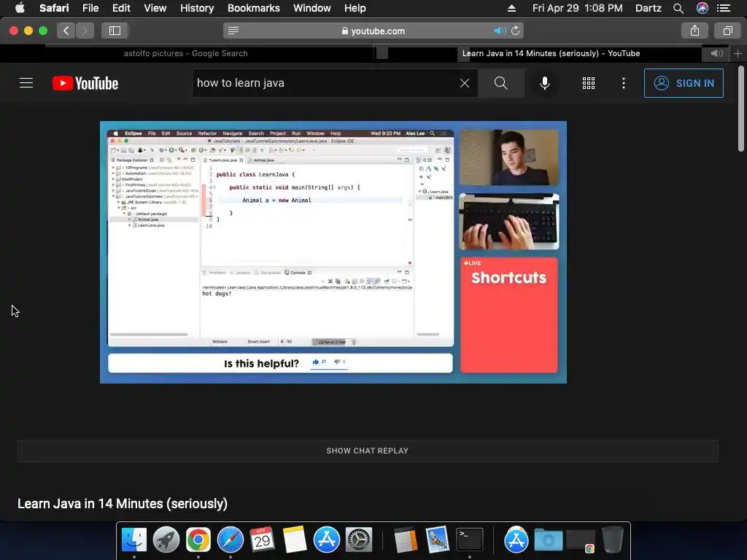Click SHOW CHAT REPLAY
This screenshot has height=560, width=747.
[x=368, y=451]
